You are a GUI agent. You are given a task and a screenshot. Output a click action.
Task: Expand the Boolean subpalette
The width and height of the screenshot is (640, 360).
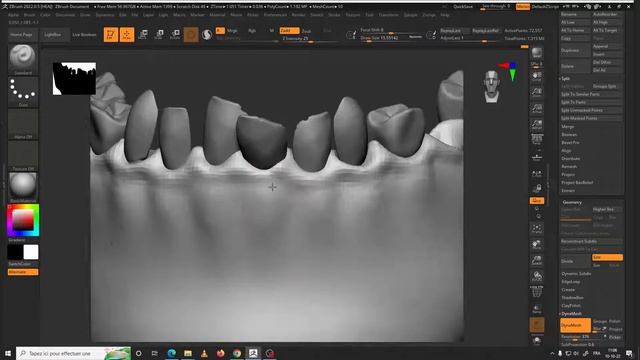(x=569, y=135)
